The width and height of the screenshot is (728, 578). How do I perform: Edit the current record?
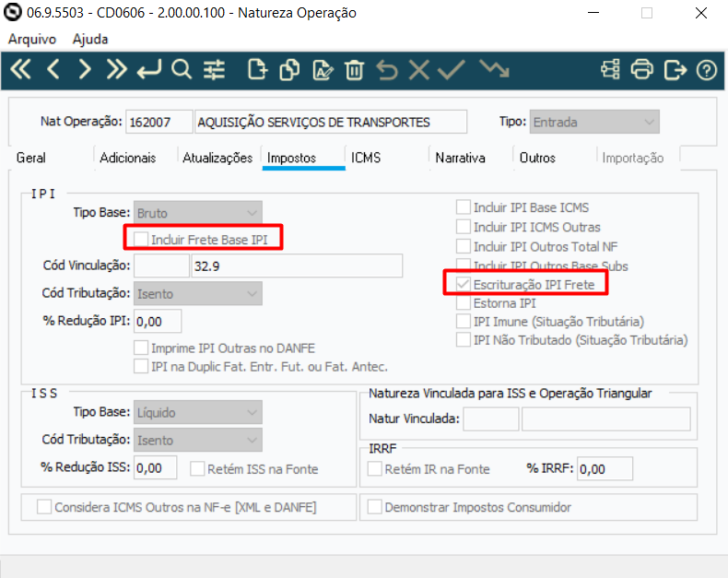[323, 70]
